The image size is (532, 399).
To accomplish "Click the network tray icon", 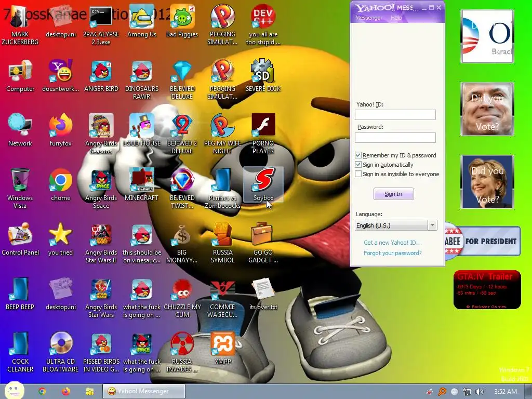I will point(467,392).
